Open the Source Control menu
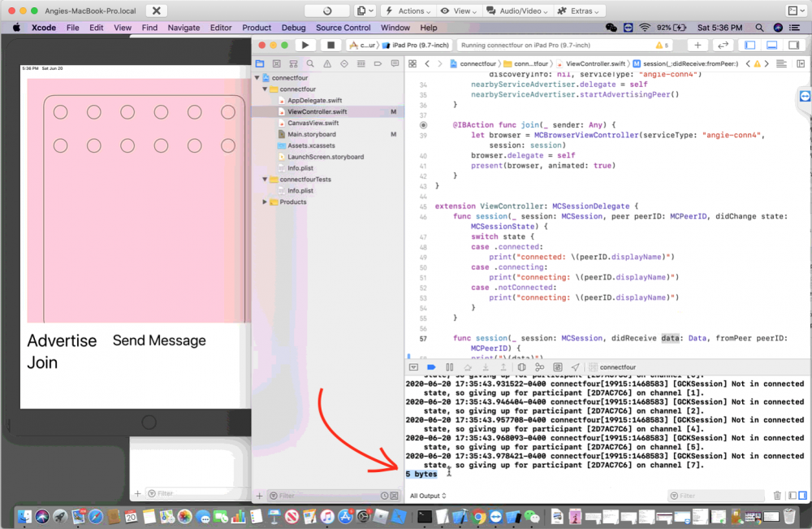 point(343,28)
